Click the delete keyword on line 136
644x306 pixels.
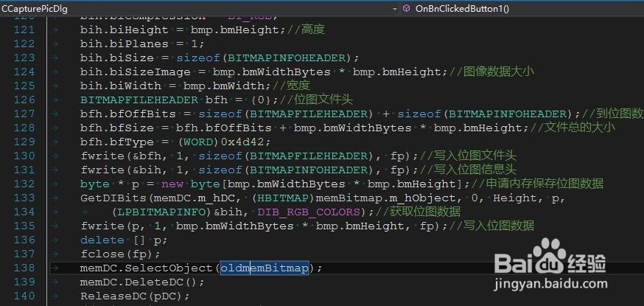[102, 240]
